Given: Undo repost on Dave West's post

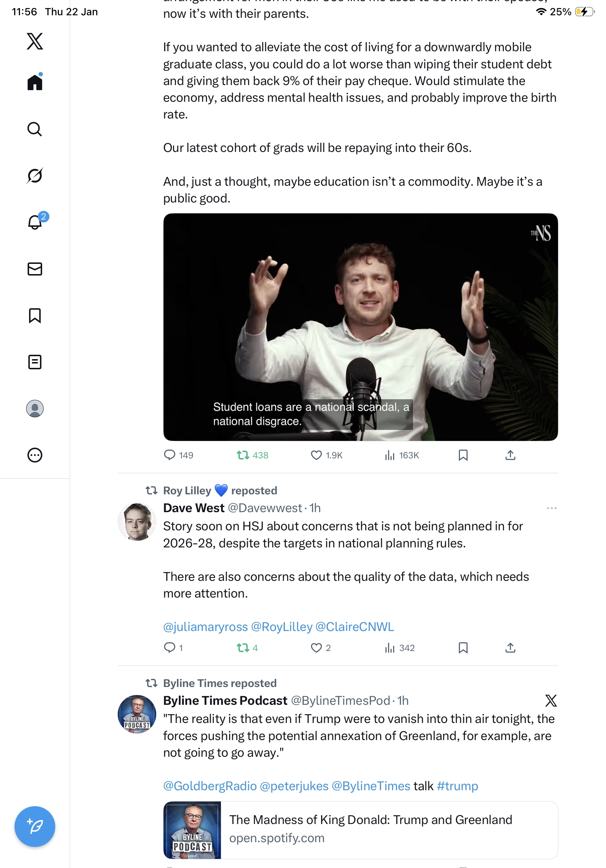Looking at the screenshot, I should pyautogui.click(x=243, y=648).
